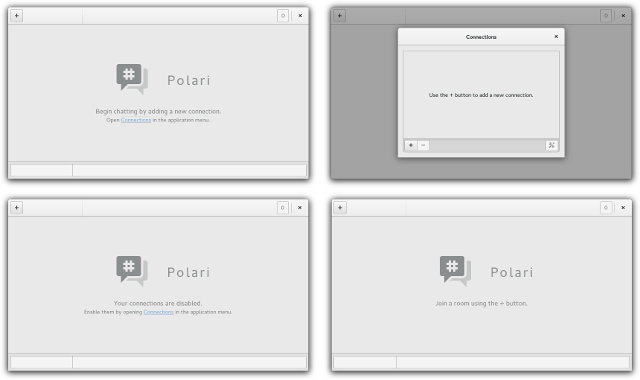The image size is (640, 380).
Task: Click the 'Your connections are disabled.' text
Action: [x=158, y=303]
